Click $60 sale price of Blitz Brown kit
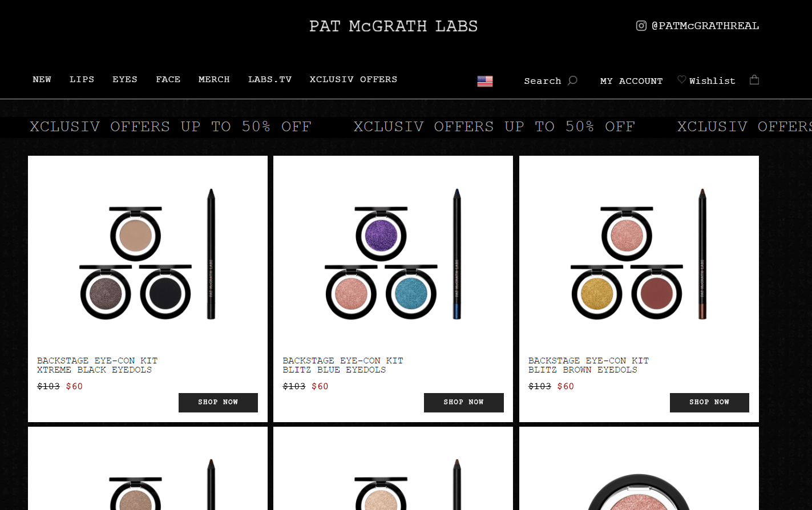 coord(565,386)
